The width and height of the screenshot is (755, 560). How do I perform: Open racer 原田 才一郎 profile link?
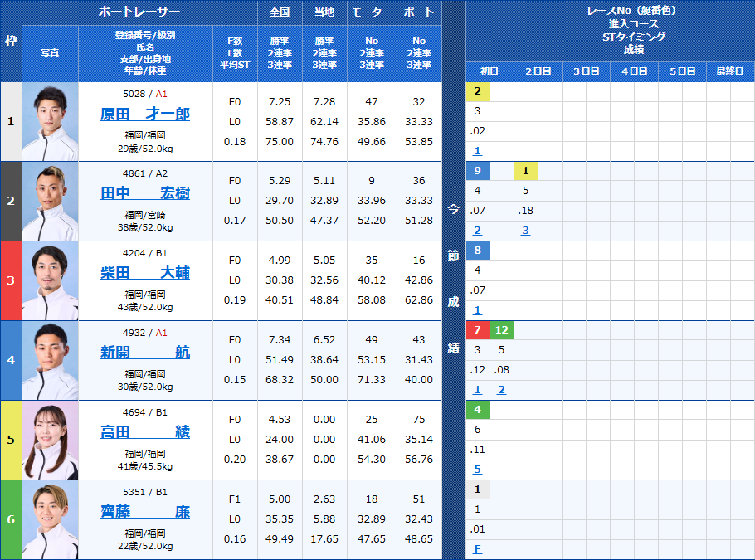click(x=145, y=114)
